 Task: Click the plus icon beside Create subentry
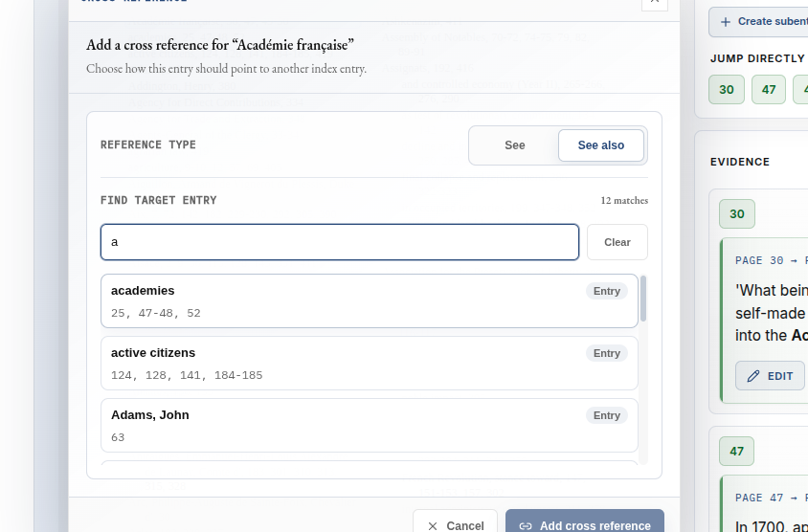point(725,22)
